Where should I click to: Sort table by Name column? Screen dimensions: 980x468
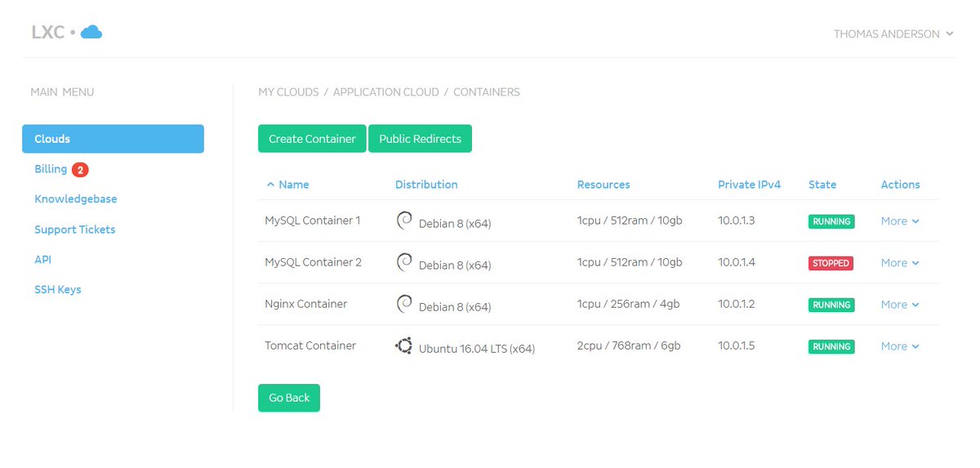(293, 185)
